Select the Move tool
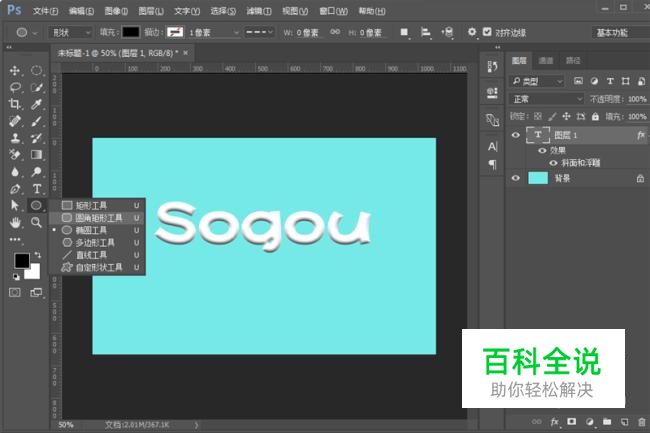Viewport: 650px width, 433px height. [15, 71]
